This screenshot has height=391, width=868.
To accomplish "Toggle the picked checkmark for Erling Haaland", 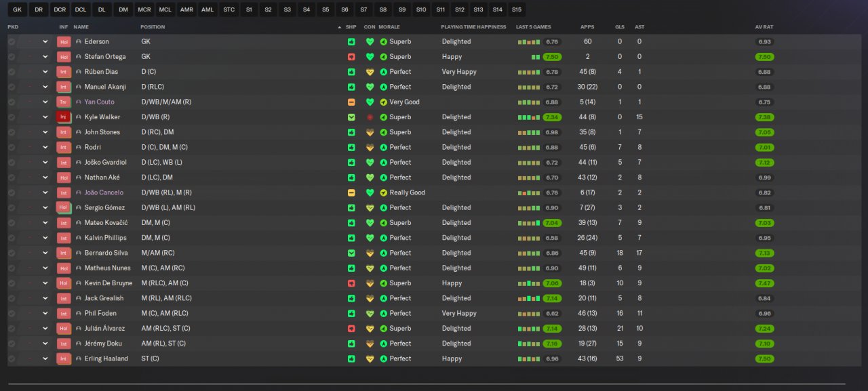I will 12,358.
